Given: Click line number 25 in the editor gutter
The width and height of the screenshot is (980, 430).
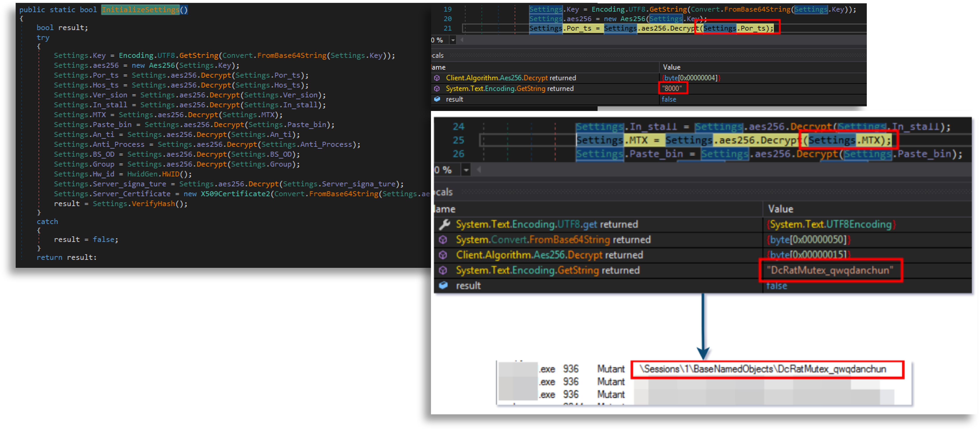Looking at the screenshot, I should coord(458,140).
